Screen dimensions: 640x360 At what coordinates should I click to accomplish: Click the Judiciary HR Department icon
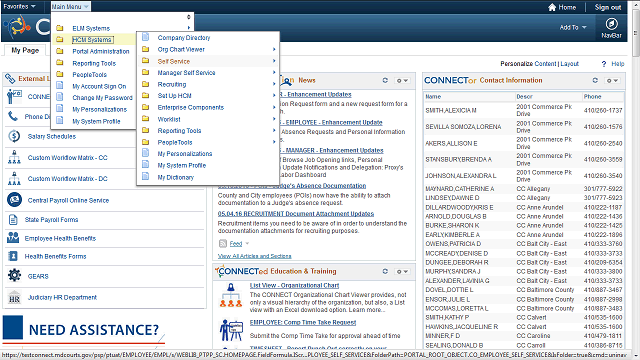click(x=14, y=297)
